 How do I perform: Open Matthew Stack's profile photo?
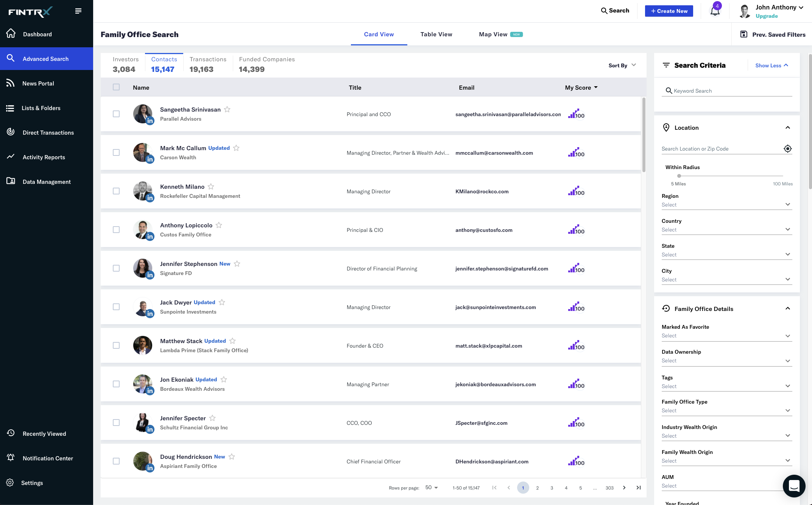tap(143, 345)
